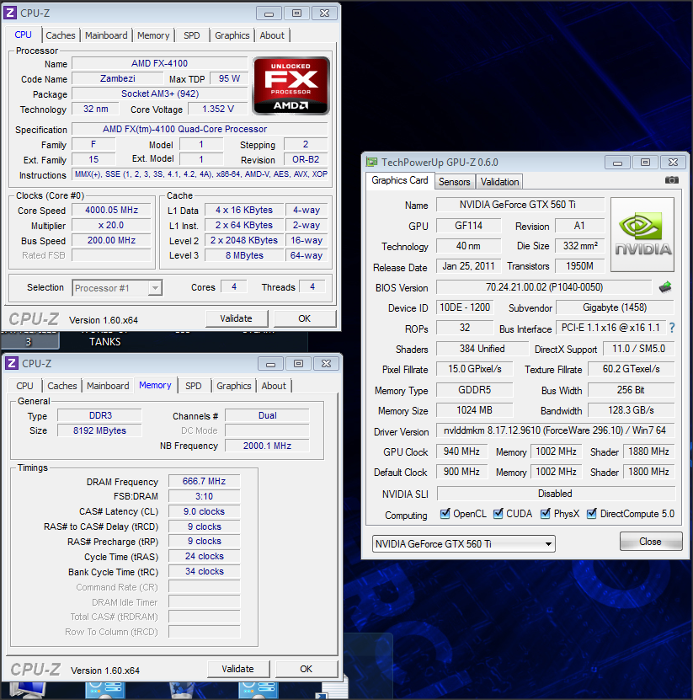
Task: Click the bottom CPU-Z window title icon
Action: click(12, 363)
